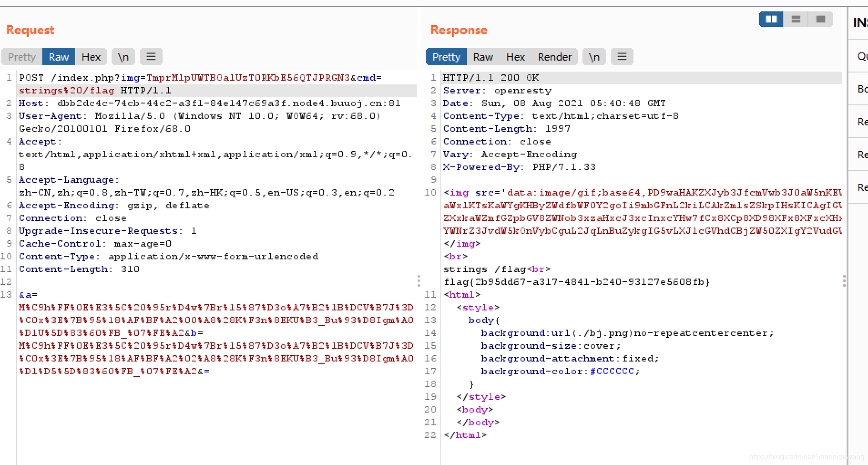Click the background-attachment:fixed line
This screenshot has height=465, width=868.
570,359
